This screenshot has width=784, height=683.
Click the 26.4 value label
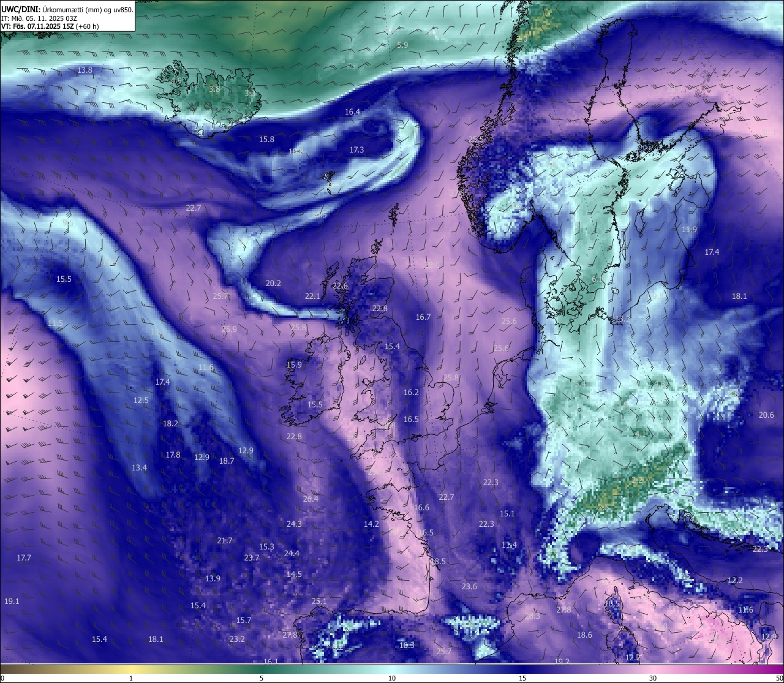[311, 499]
